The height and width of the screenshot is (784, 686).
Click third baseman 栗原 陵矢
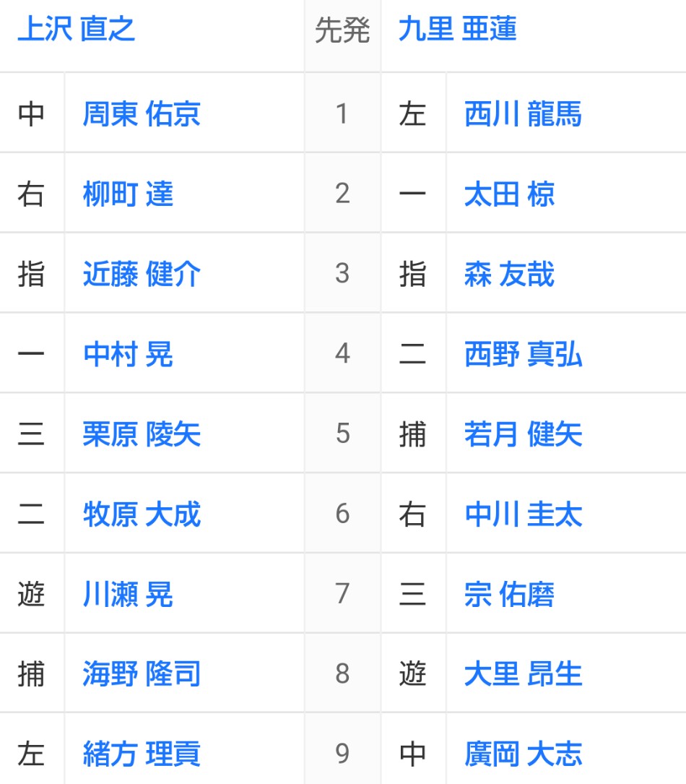pyautogui.click(x=142, y=435)
